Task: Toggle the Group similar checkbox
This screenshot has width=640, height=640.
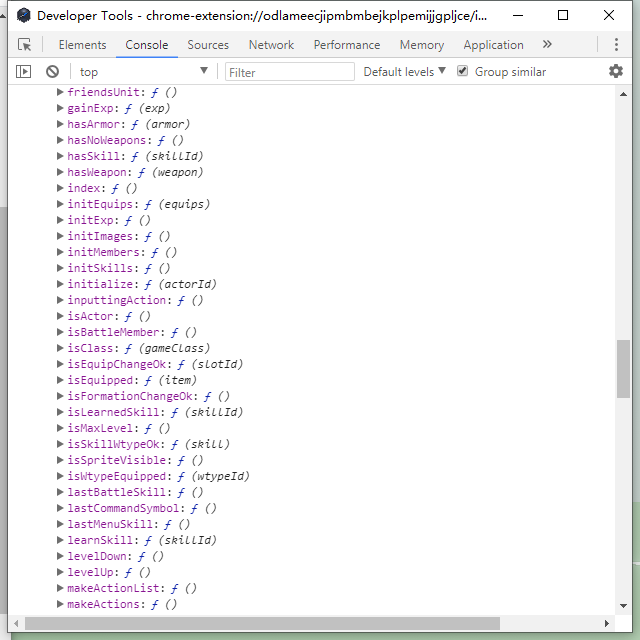Action: point(462,71)
